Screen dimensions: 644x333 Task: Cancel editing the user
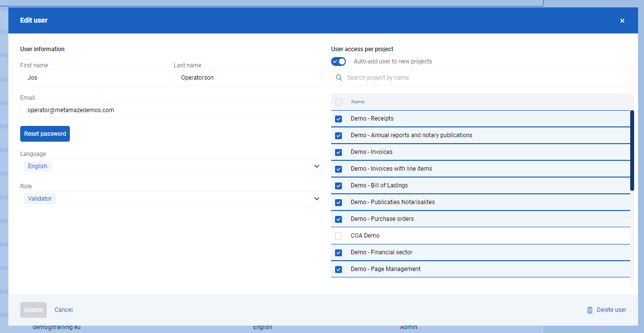pyautogui.click(x=63, y=310)
